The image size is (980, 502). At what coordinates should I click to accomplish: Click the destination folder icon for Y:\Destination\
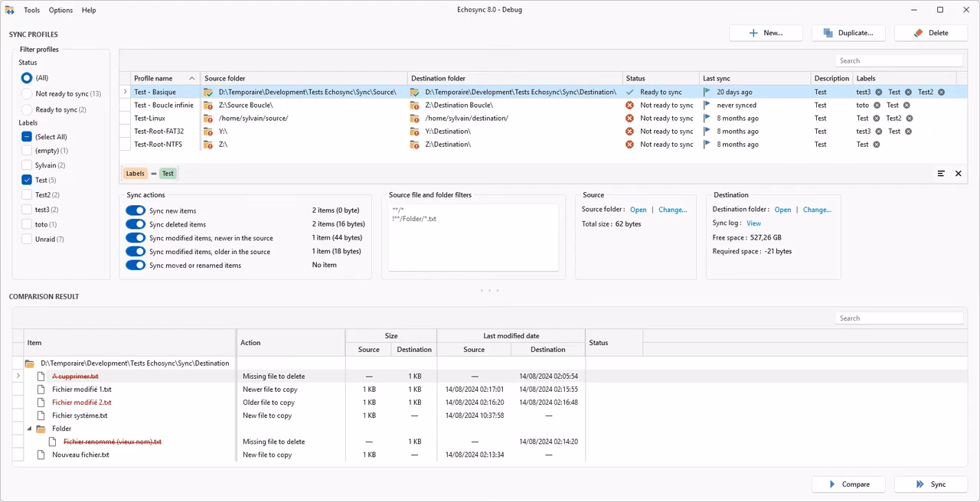pos(415,131)
